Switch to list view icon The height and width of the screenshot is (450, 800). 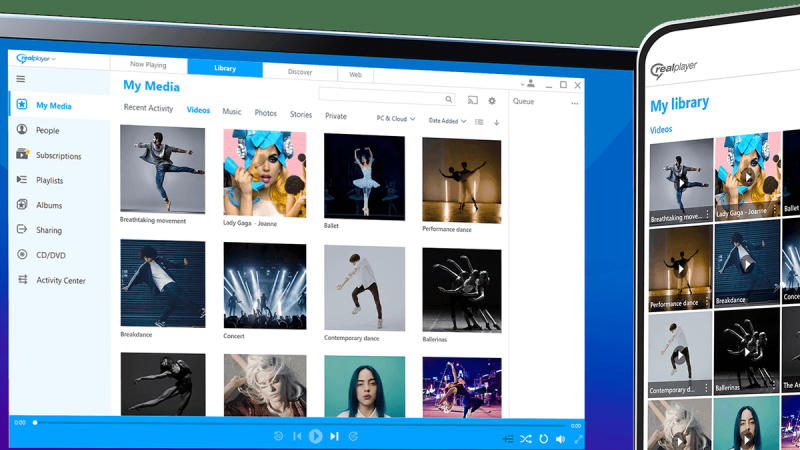479,121
